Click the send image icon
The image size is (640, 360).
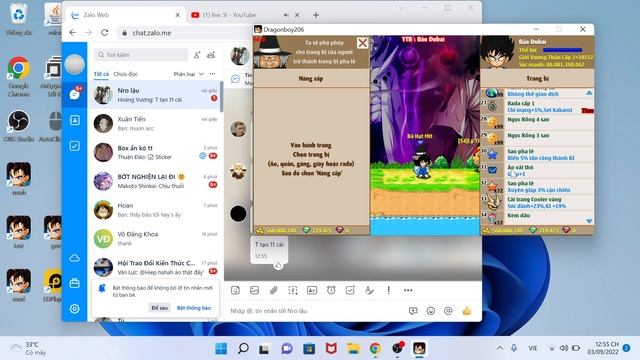coord(254,290)
